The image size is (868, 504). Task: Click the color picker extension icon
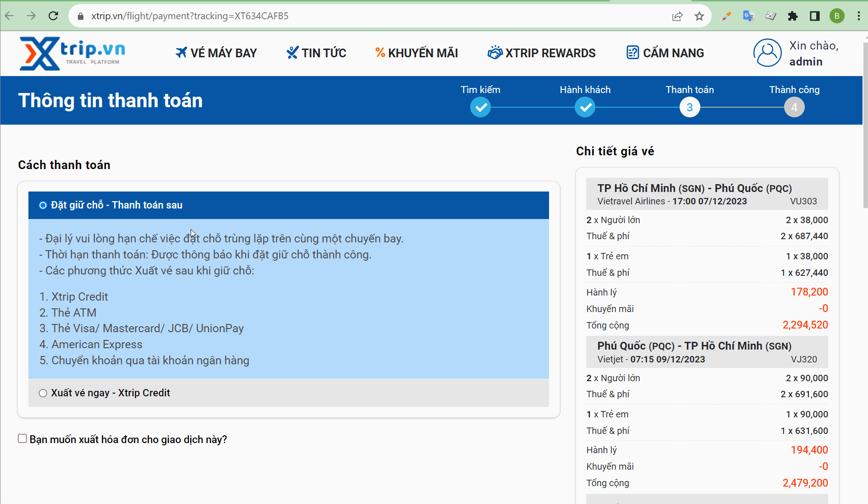726,16
